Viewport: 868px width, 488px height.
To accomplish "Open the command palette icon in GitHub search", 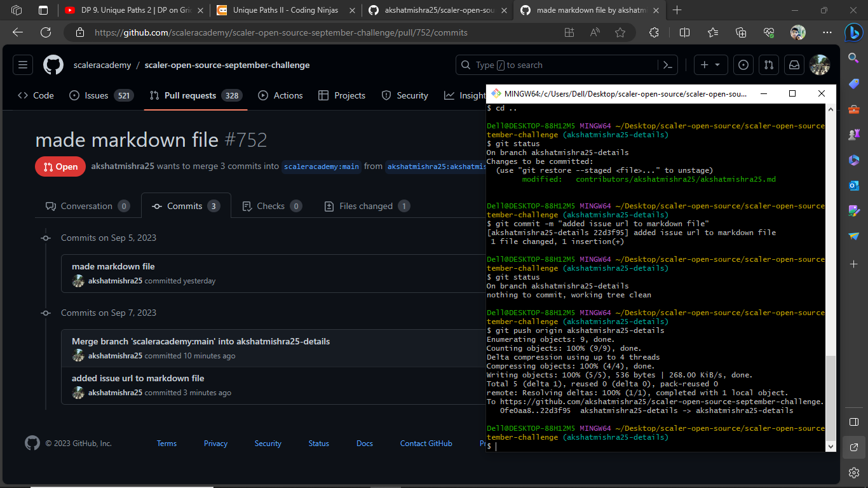I will [x=668, y=64].
